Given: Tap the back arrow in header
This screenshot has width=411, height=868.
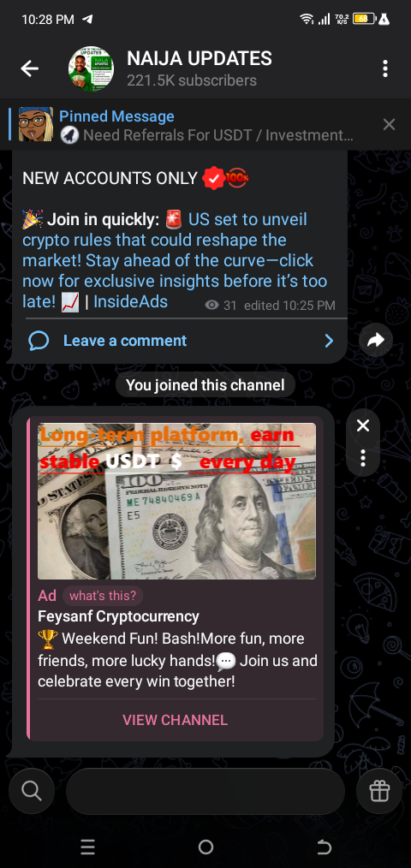Looking at the screenshot, I should [x=29, y=68].
